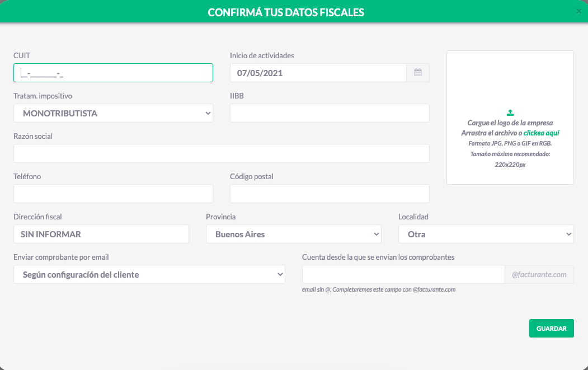This screenshot has width=588, height=370.
Task: Click the sender email account field
Action: pos(403,274)
